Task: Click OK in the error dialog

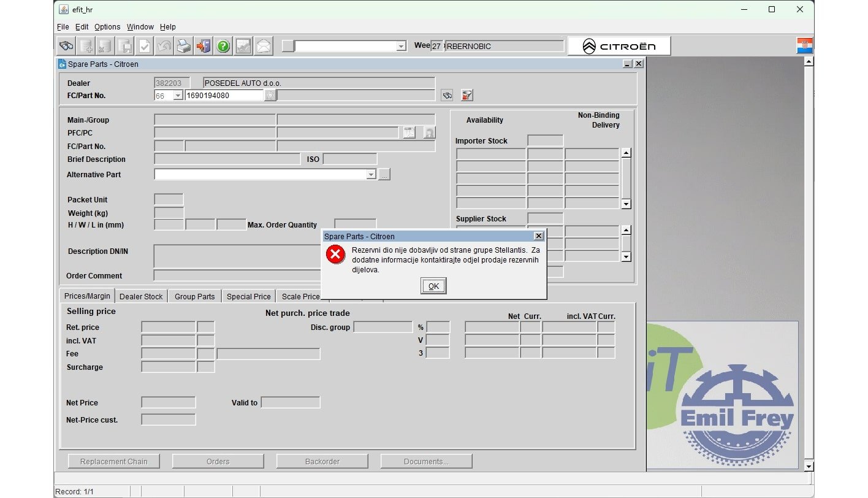Action: pos(433,286)
